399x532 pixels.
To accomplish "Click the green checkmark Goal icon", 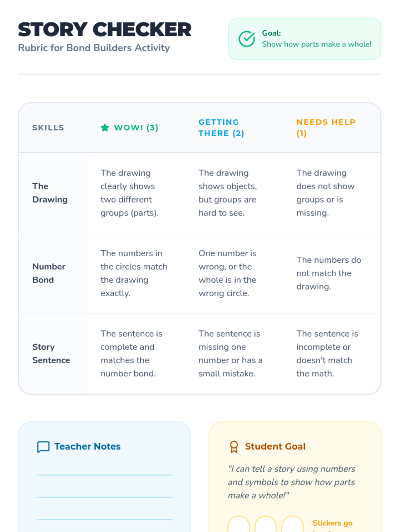I will pos(247,39).
